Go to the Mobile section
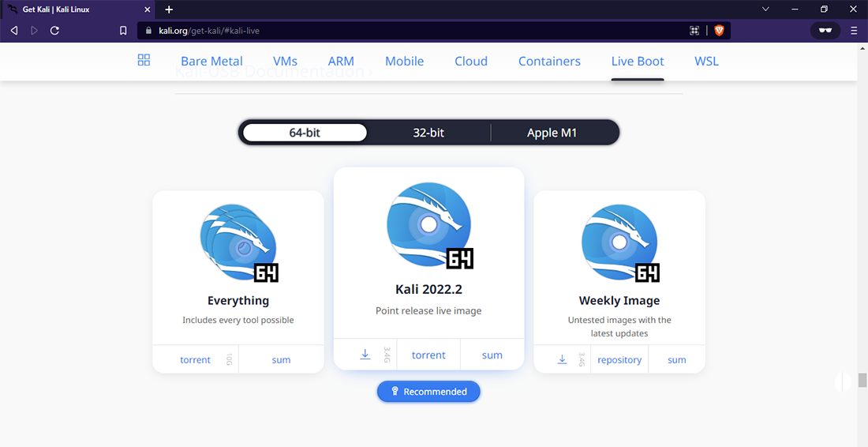This screenshot has width=868, height=447. [405, 61]
